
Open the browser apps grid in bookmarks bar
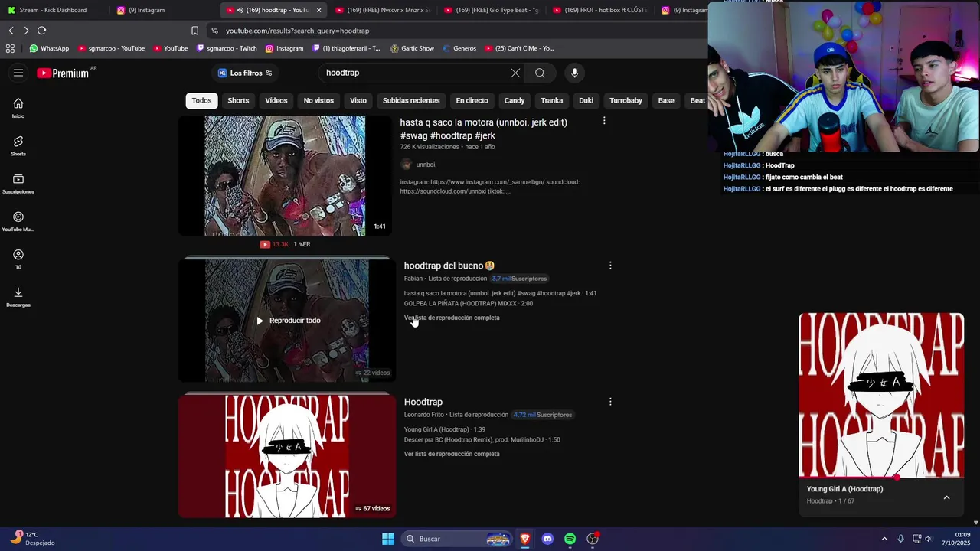pos(10,48)
